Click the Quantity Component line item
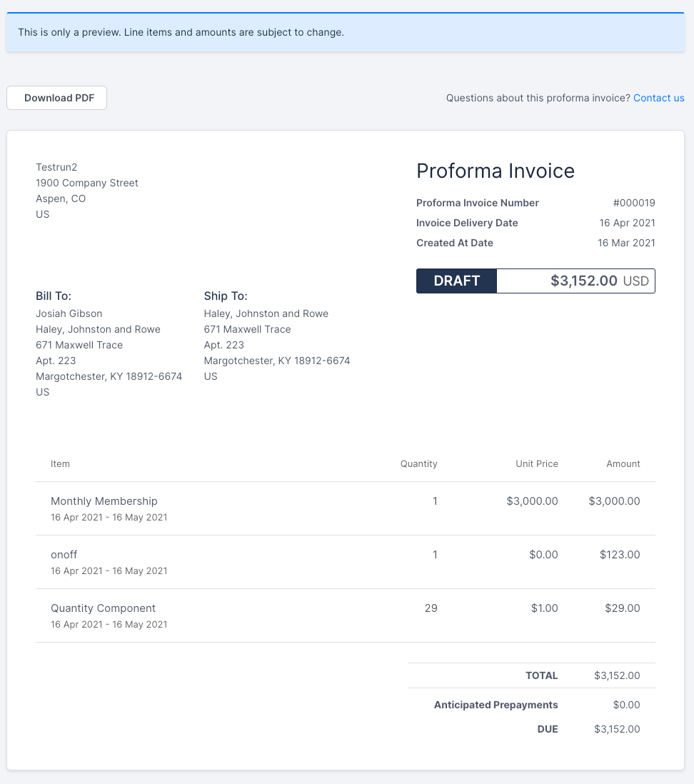This screenshot has height=784, width=694. [x=103, y=608]
